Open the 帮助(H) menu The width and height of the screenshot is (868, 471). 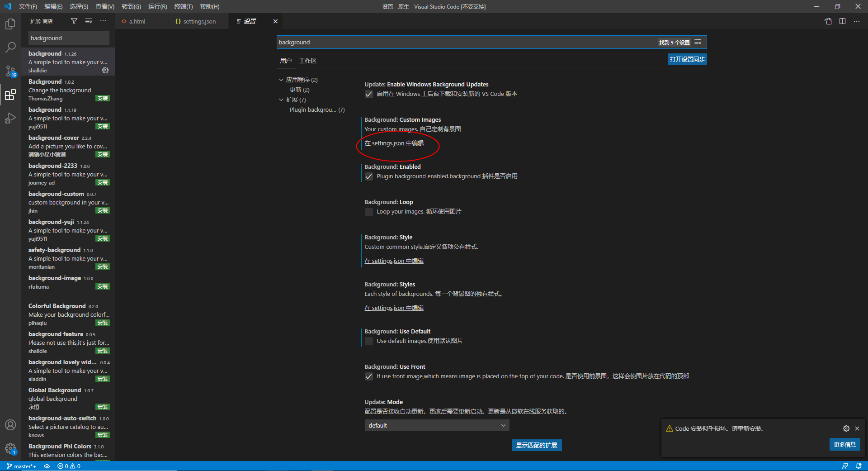(210, 6)
